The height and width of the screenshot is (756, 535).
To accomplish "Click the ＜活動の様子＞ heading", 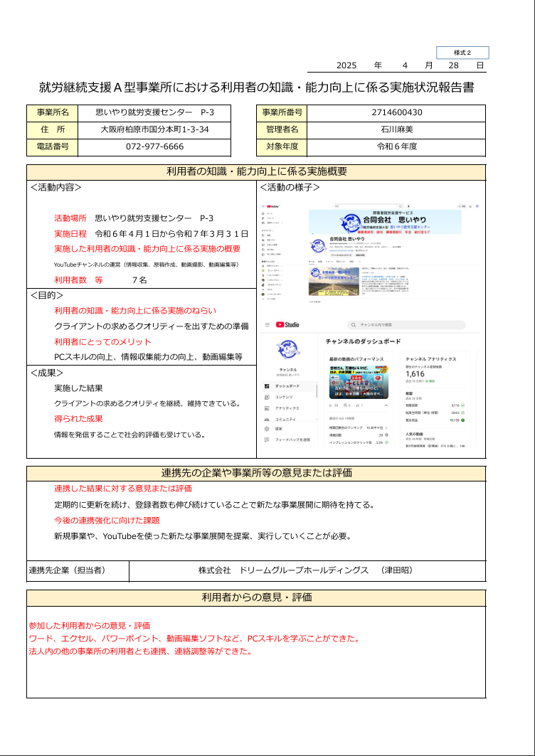I will (x=290, y=188).
